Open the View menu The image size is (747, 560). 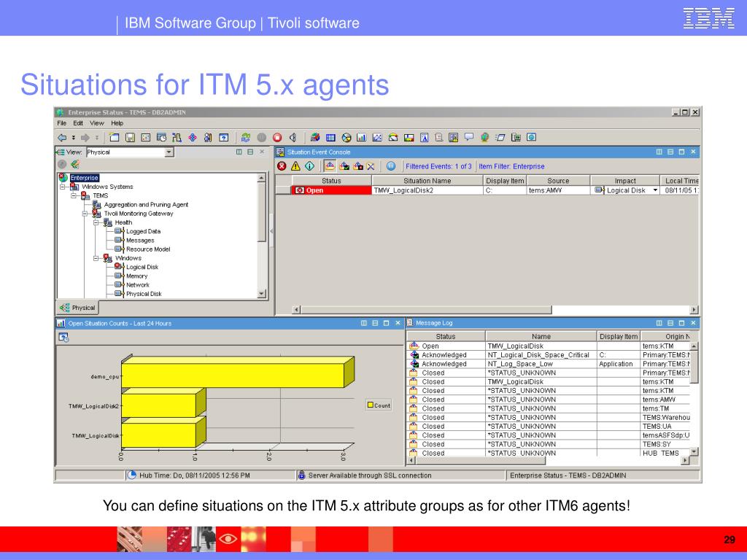[97, 123]
